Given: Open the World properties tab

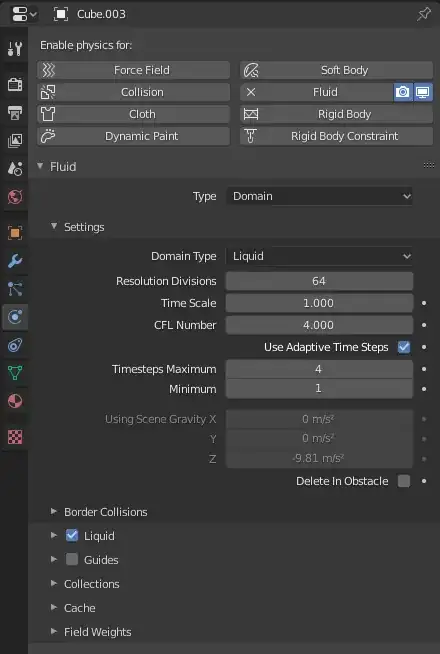Looking at the screenshot, I should tap(15, 196).
